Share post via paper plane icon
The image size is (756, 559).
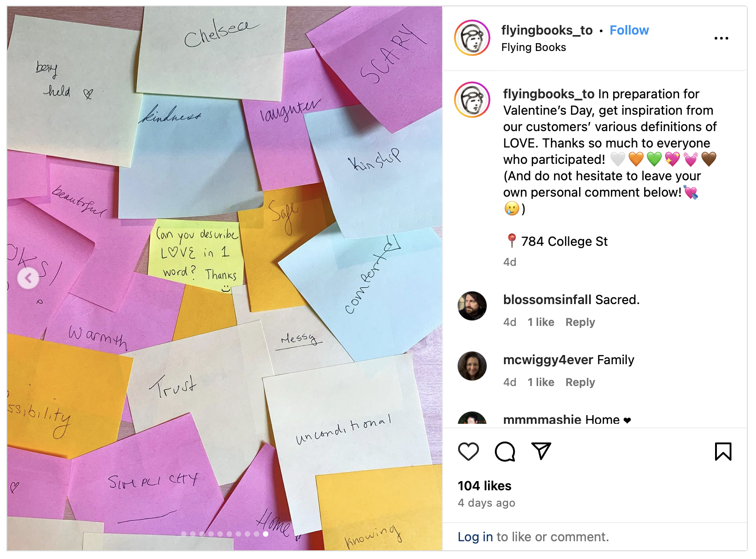click(x=541, y=451)
